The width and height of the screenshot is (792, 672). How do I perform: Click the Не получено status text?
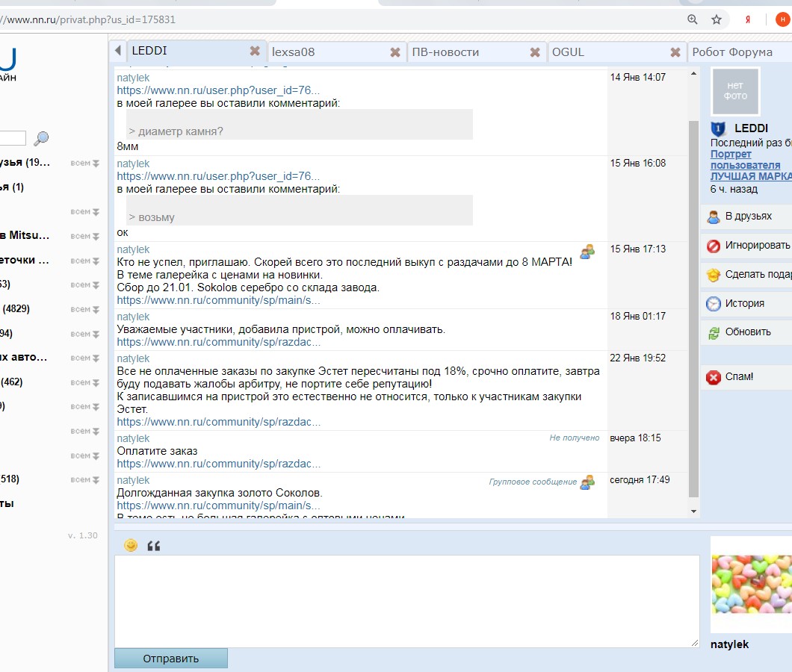point(575,438)
